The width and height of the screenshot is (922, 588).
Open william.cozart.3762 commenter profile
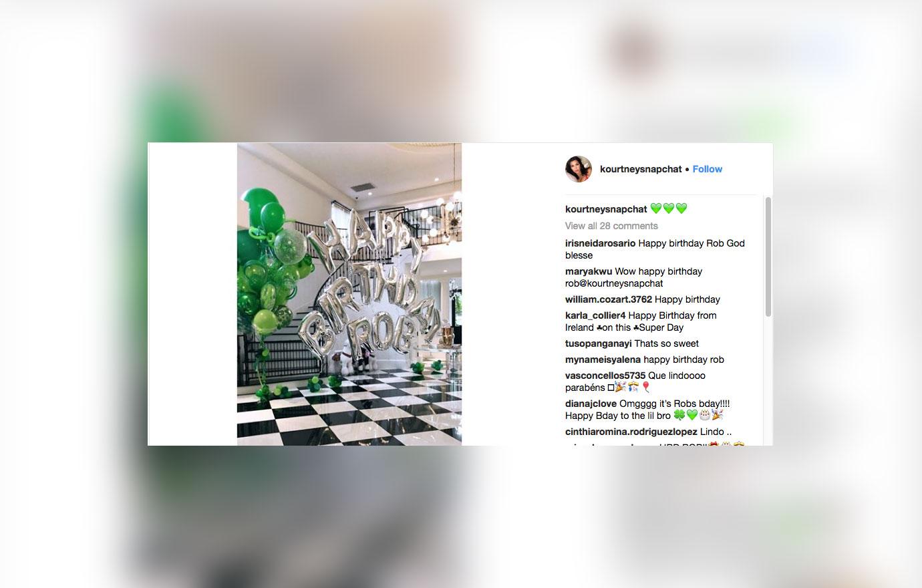click(609, 299)
